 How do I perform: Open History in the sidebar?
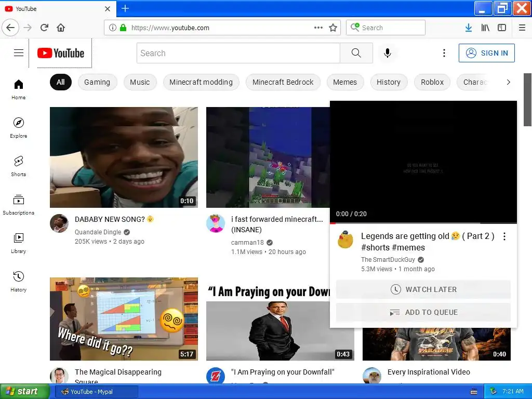pos(18,282)
